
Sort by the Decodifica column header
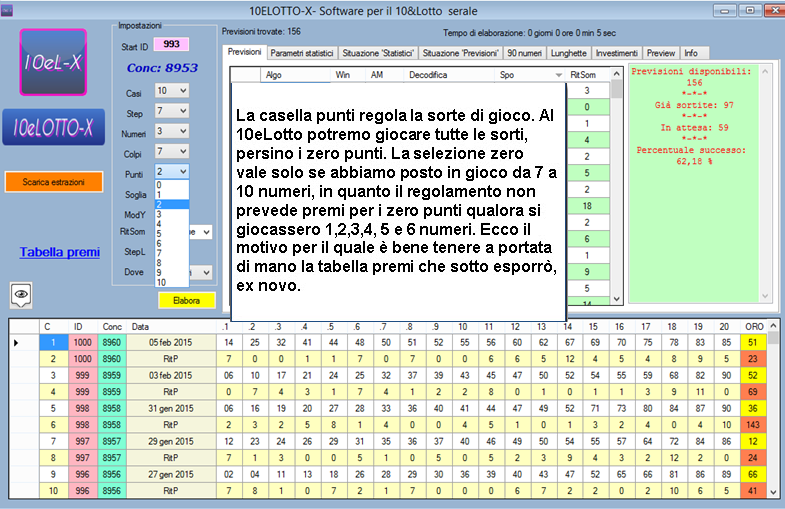448,75
